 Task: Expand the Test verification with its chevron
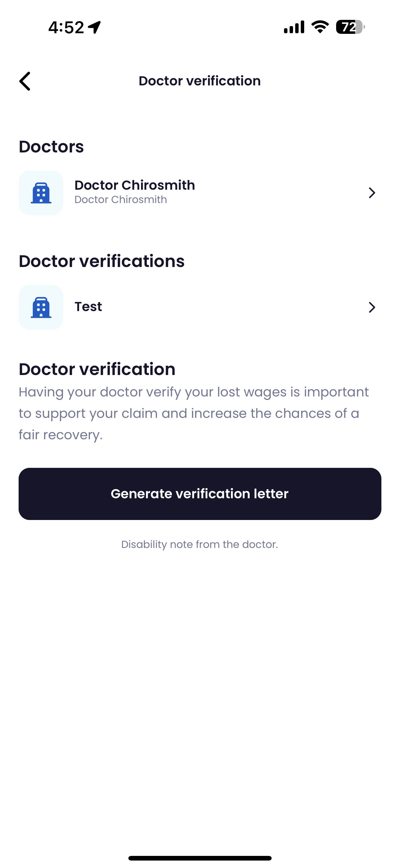tap(372, 307)
